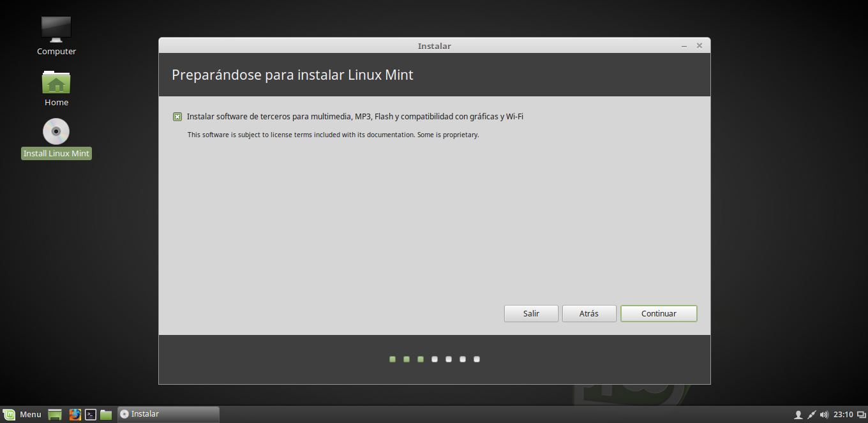Open the Mint Menu in the panel
Image resolution: width=868 pixels, height=423 pixels.
click(22, 415)
